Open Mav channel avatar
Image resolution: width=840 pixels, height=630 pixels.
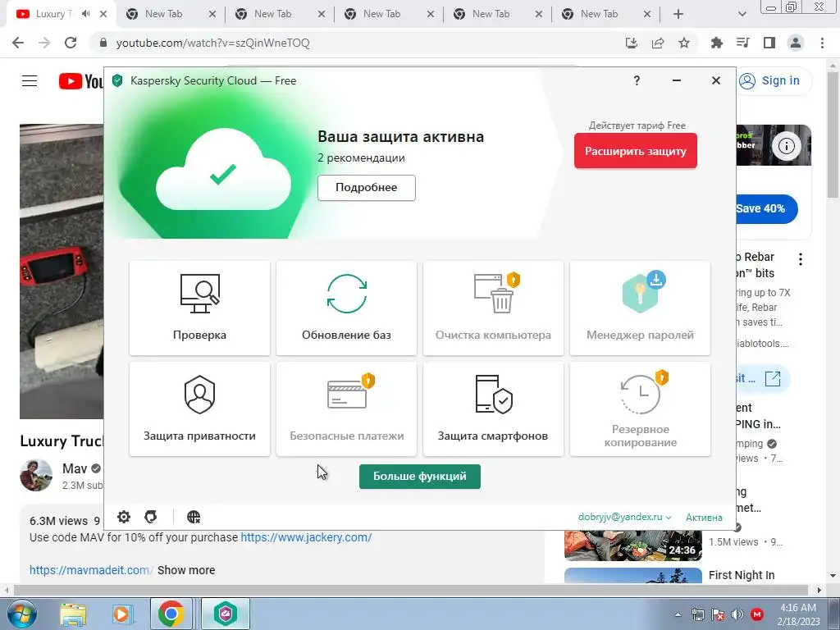tap(36, 475)
